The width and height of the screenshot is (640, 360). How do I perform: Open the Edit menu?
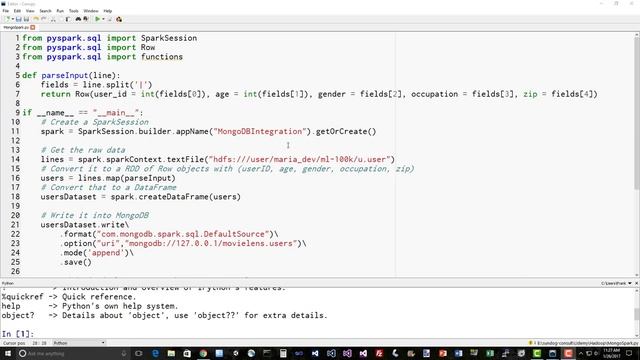[x=17, y=11]
